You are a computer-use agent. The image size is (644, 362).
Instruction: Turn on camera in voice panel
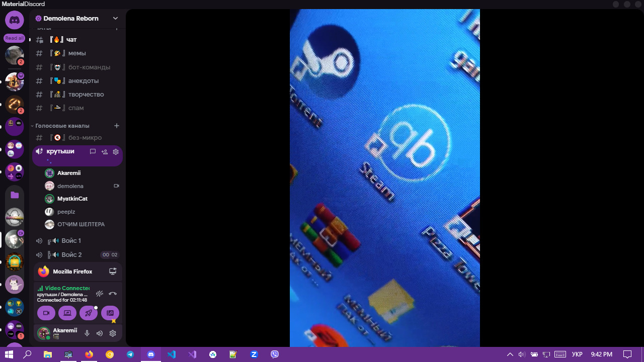46,313
